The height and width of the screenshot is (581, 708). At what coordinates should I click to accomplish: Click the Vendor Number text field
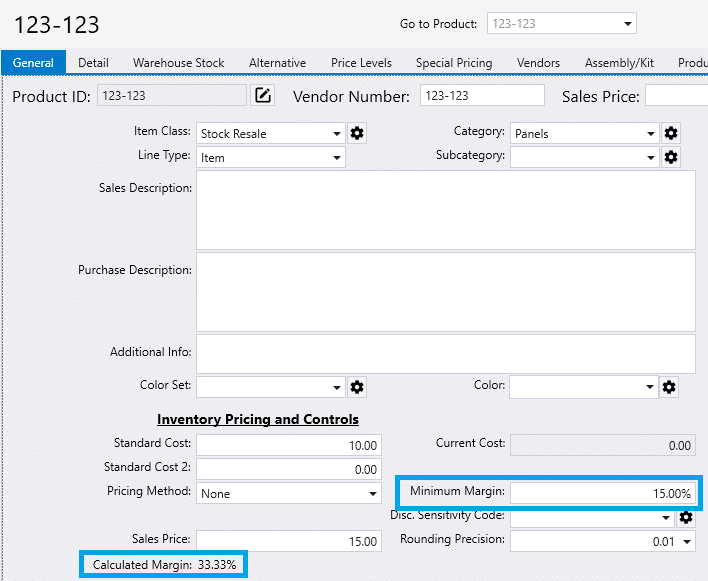tap(481, 96)
